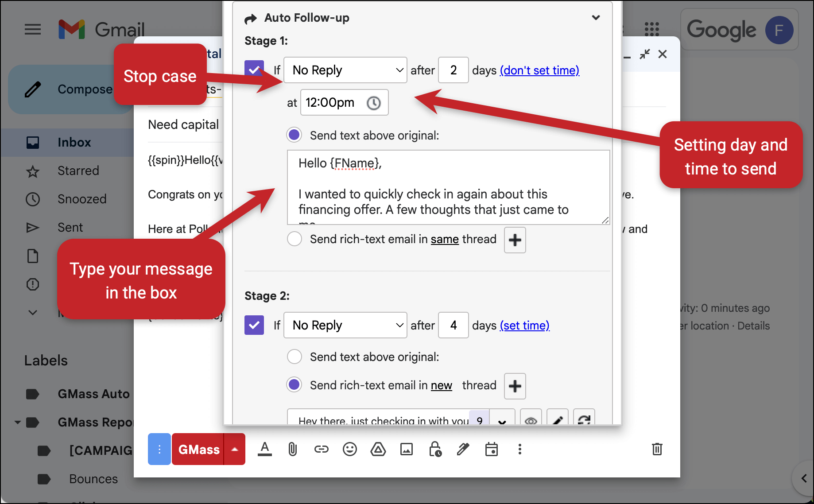Insert link icon in compose toolbar
This screenshot has height=504, width=814.
click(x=321, y=450)
